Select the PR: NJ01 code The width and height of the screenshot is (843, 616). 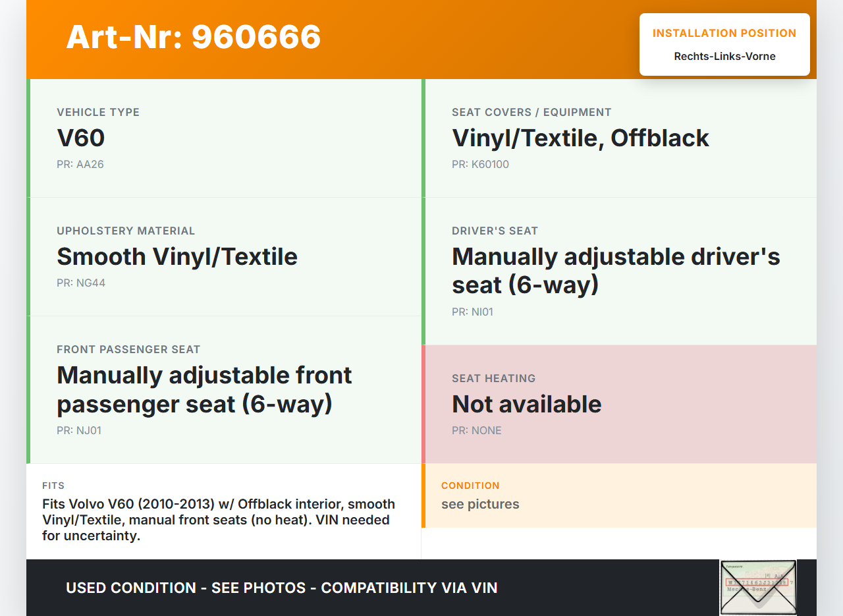click(x=79, y=431)
